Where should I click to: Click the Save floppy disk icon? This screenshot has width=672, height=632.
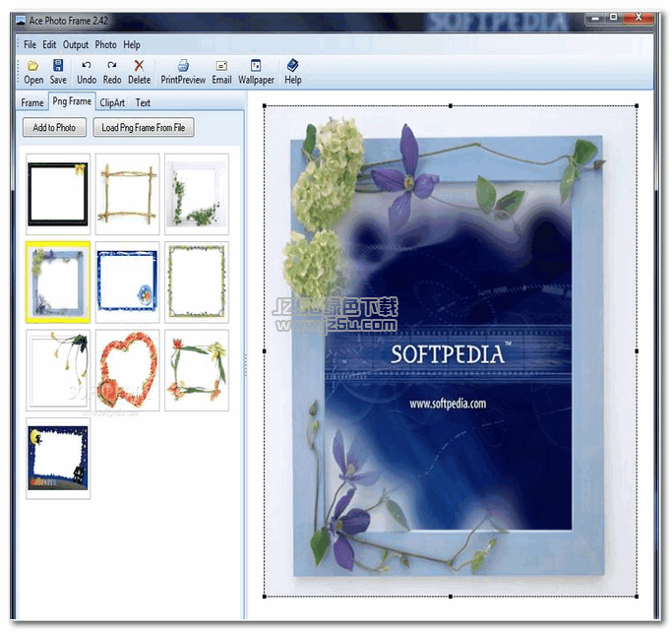58,65
